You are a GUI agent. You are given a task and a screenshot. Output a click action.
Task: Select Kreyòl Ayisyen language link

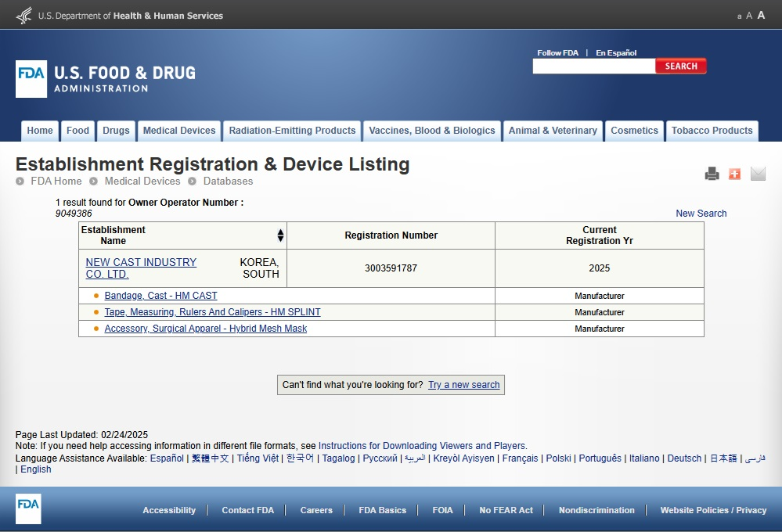tap(464, 458)
